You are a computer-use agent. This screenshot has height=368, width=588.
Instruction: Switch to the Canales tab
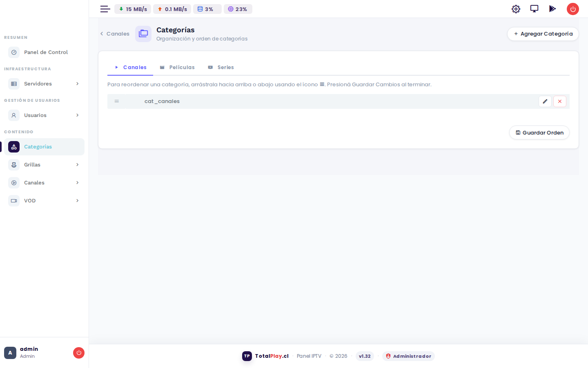coord(130,67)
